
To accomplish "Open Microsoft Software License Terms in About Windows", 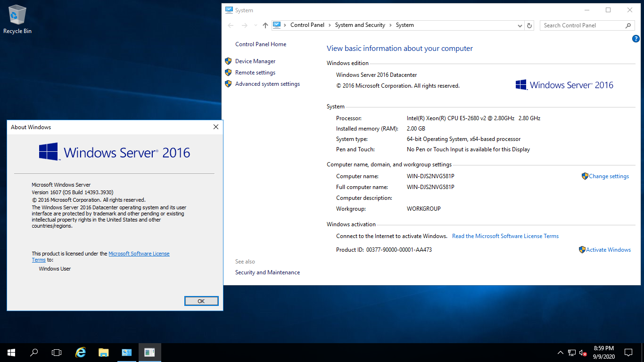I will click(100, 256).
